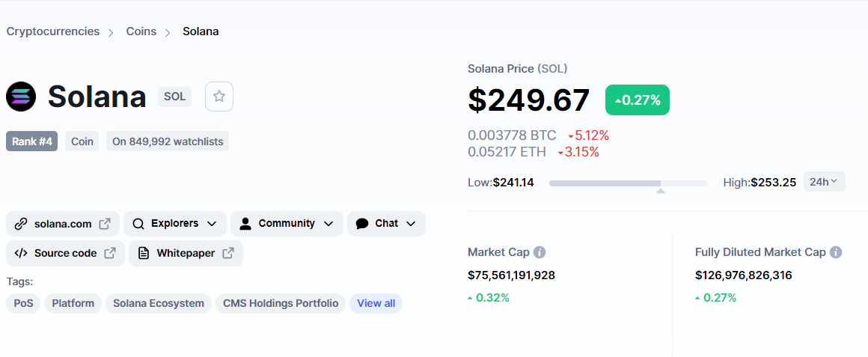Expand the Explorers dropdown
Viewport: 868px width, 357px height.
pyautogui.click(x=212, y=224)
